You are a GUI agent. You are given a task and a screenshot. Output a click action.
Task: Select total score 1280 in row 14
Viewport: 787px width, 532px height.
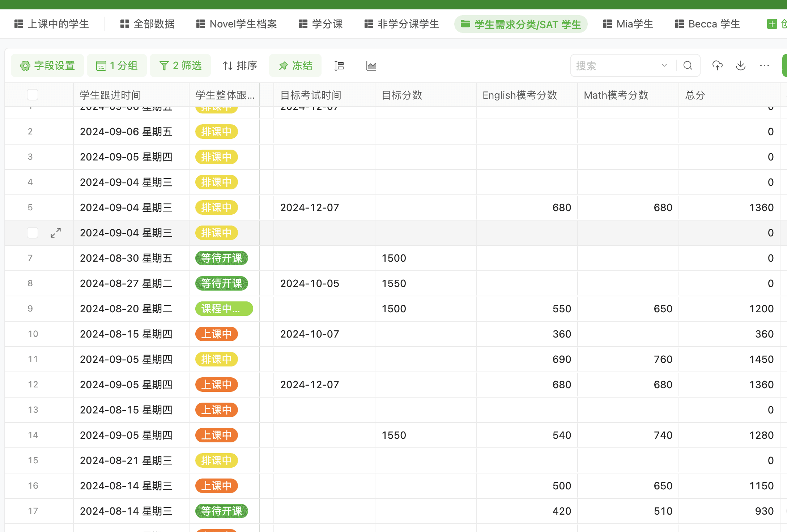click(x=761, y=435)
